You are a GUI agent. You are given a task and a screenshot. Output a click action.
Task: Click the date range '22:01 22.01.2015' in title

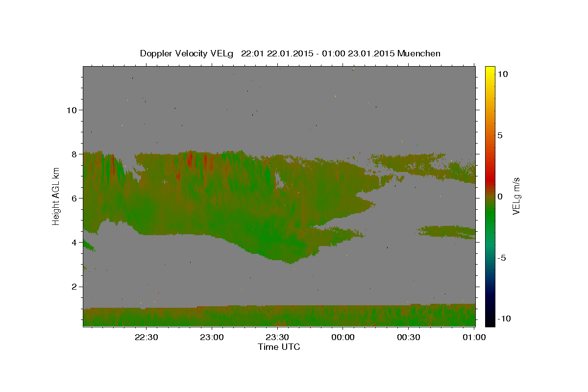pyautogui.click(x=277, y=53)
